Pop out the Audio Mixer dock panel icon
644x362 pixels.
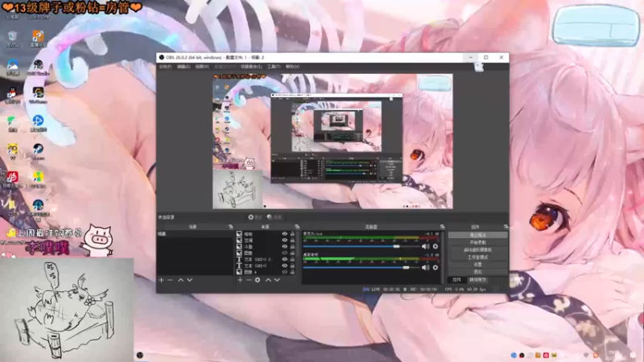pos(442,227)
